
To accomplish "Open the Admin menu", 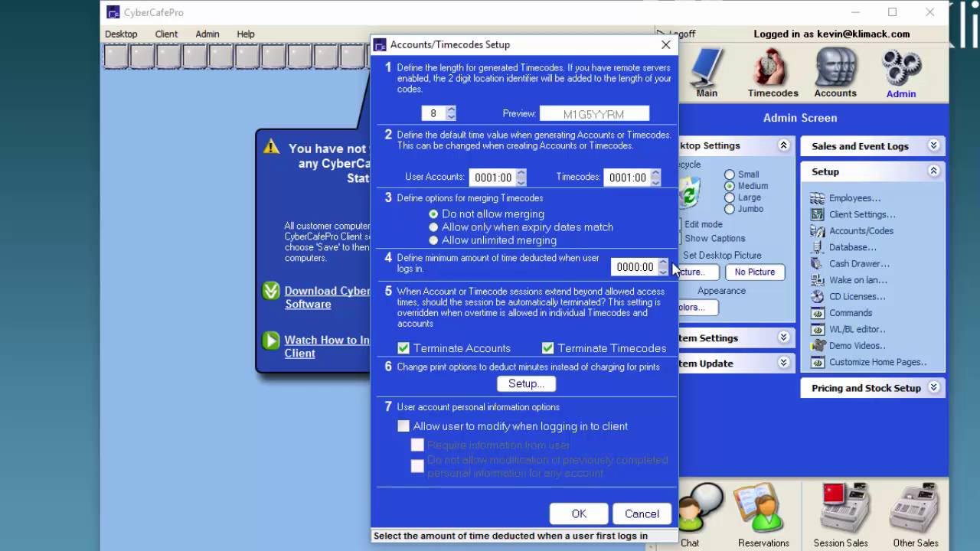I will pyautogui.click(x=207, y=34).
